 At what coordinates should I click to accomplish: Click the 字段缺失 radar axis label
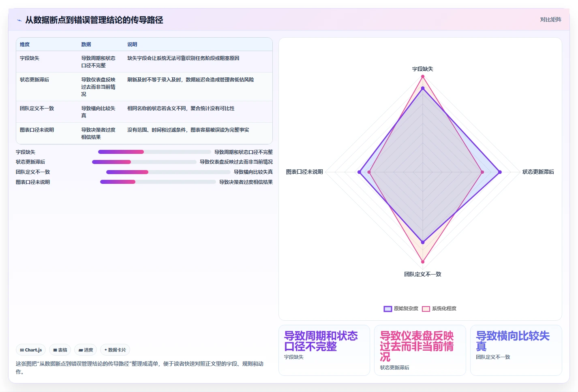tap(423, 69)
